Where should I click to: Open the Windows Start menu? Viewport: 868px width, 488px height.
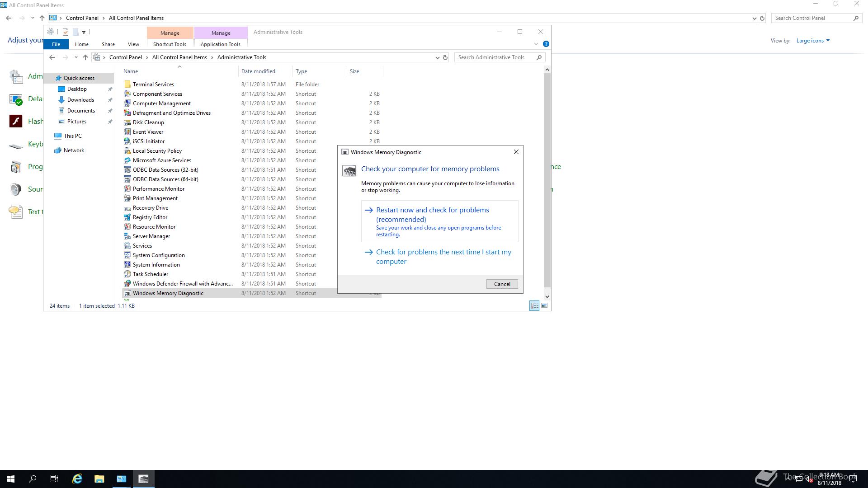coord(11,479)
